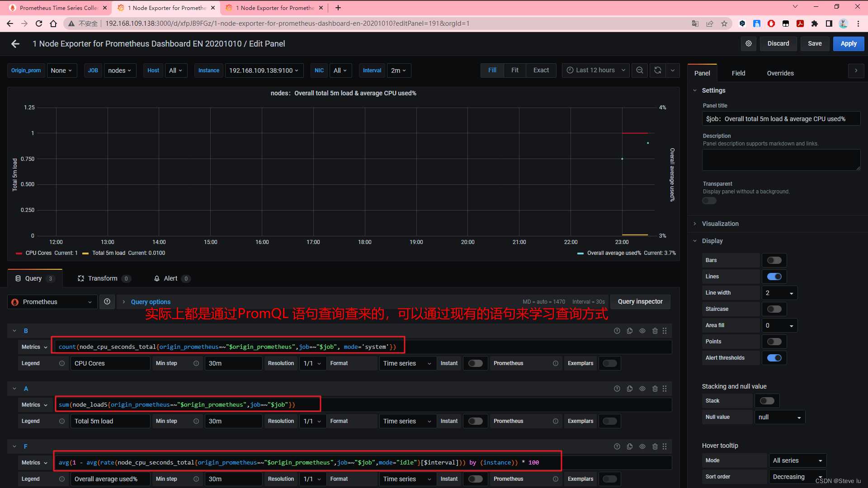The height and width of the screenshot is (488, 868).
Task: Click the Min step info icon in query B
Action: click(x=196, y=363)
